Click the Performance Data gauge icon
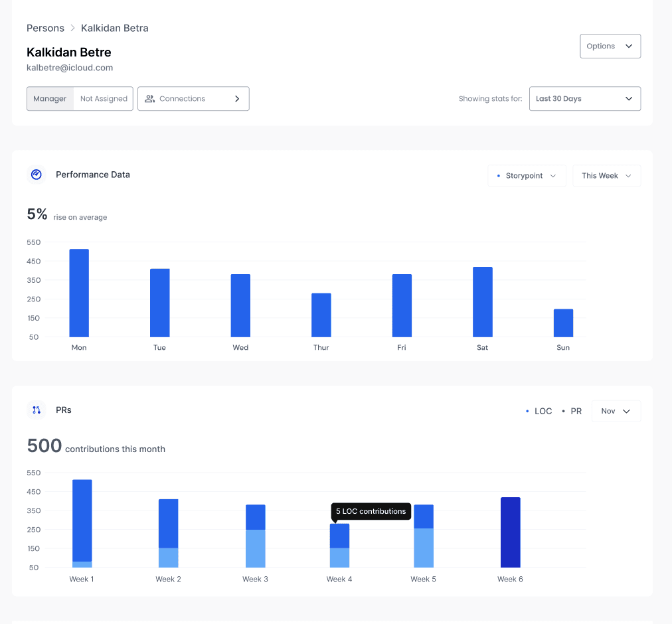Viewport: 672px width, 624px height. [x=37, y=175]
